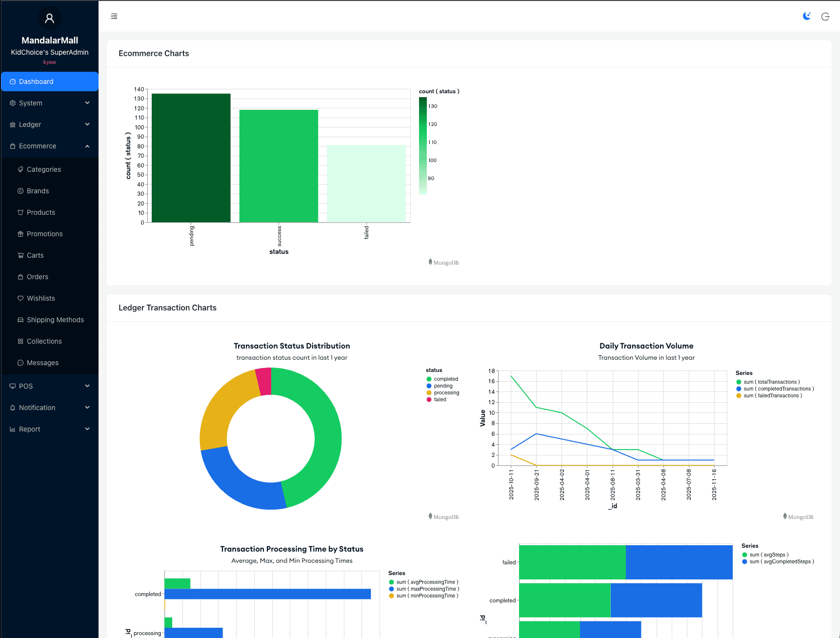Open the Brands page

point(38,191)
